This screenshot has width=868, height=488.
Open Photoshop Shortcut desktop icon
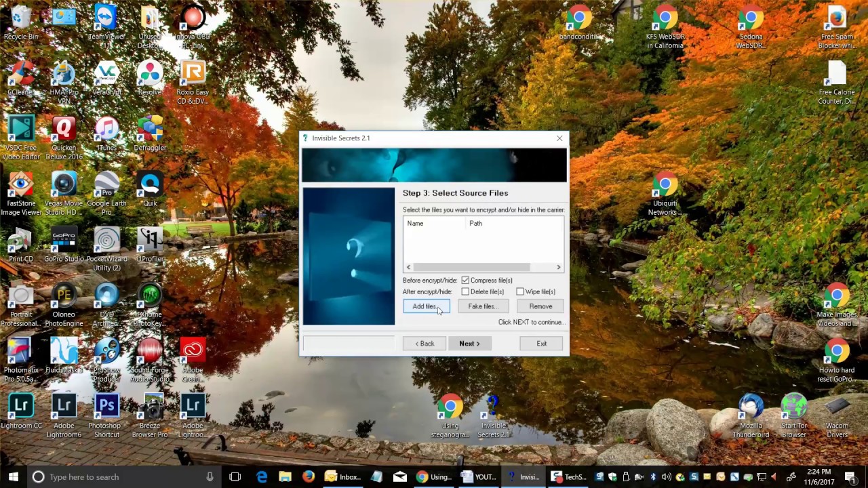click(x=106, y=416)
